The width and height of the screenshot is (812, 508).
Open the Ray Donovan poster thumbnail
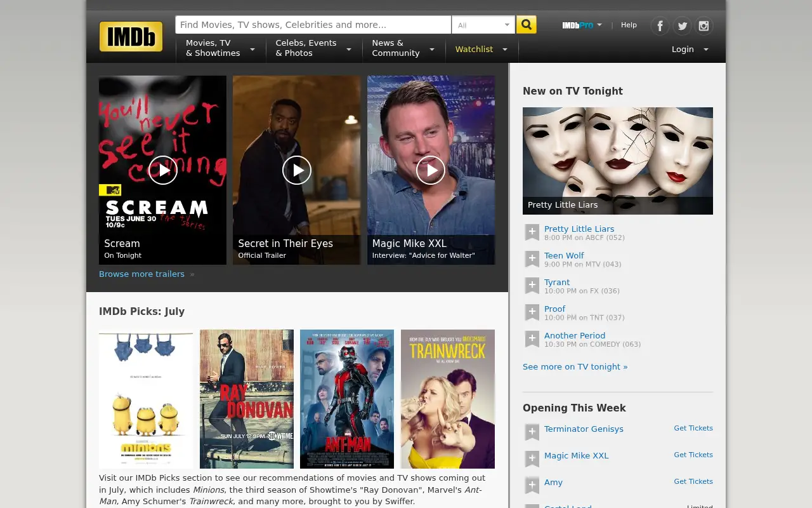247,399
